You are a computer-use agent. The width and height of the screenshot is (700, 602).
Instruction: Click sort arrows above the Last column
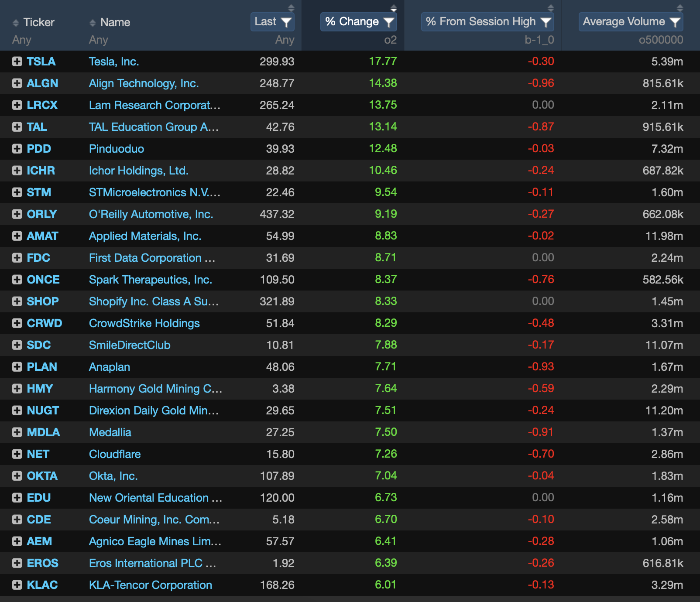291,8
